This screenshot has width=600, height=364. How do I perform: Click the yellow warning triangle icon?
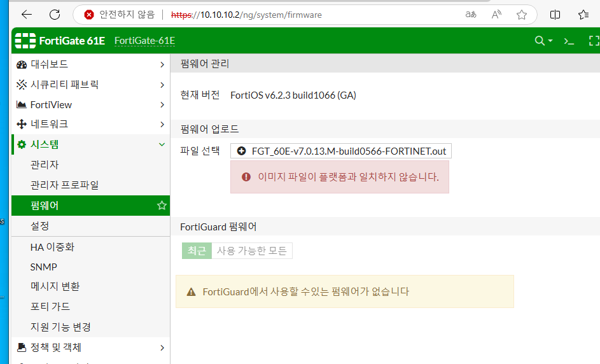click(x=191, y=292)
